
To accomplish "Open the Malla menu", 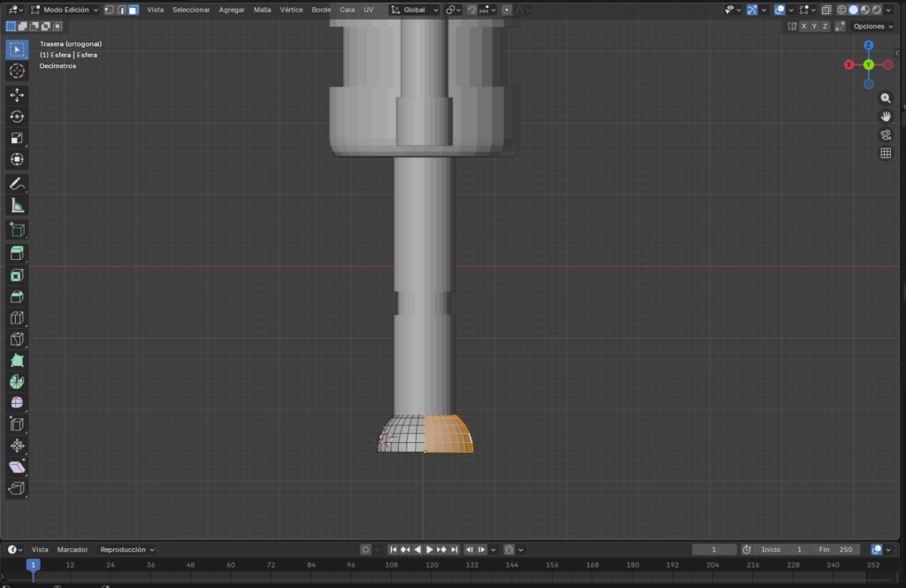I will coord(263,10).
